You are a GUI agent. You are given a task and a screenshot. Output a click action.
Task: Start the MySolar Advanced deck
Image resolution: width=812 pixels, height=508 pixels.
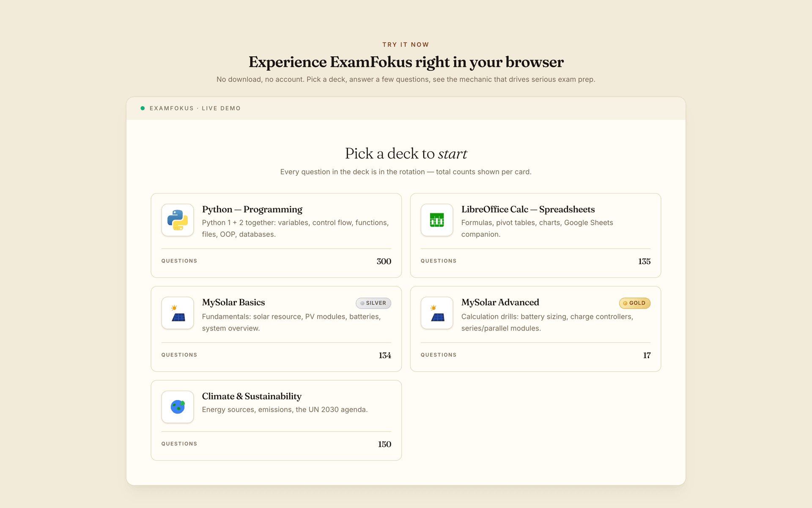tap(535, 329)
